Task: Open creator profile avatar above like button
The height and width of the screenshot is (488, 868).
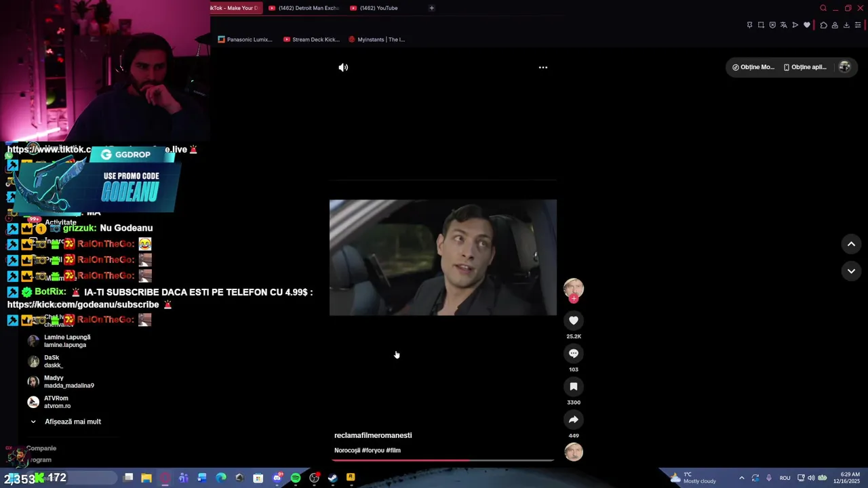Action: (x=574, y=287)
